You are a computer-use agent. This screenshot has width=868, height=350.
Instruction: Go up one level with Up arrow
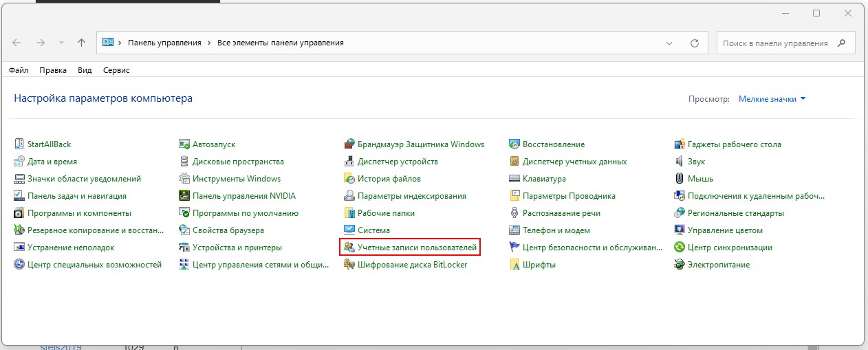tap(81, 43)
